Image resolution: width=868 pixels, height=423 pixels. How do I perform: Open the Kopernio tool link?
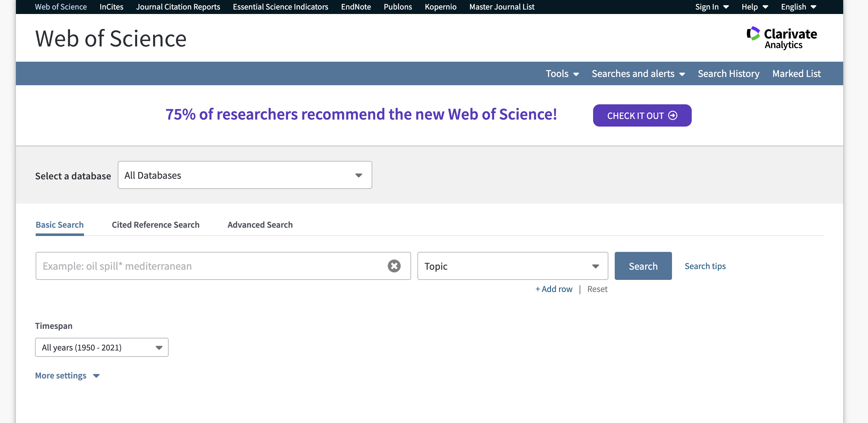click(x=441, y=7)
